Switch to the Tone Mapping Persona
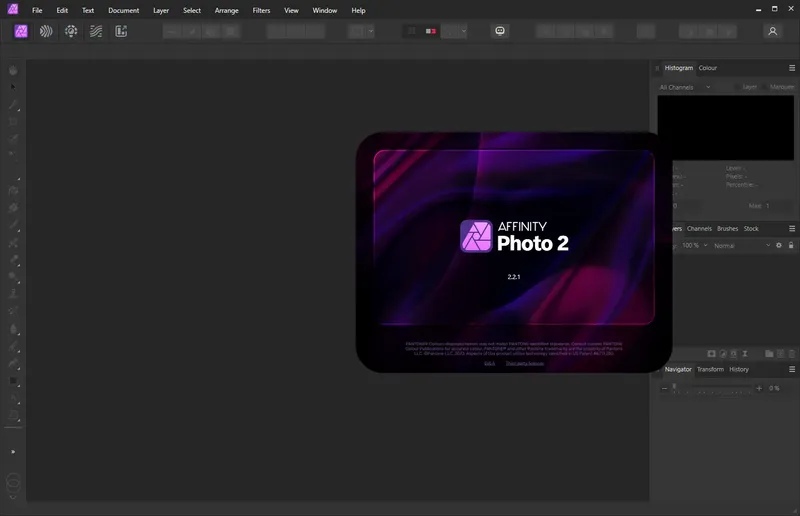Image resolution: width=800 pixels, height=516 pixels. (x=96, y=31)
